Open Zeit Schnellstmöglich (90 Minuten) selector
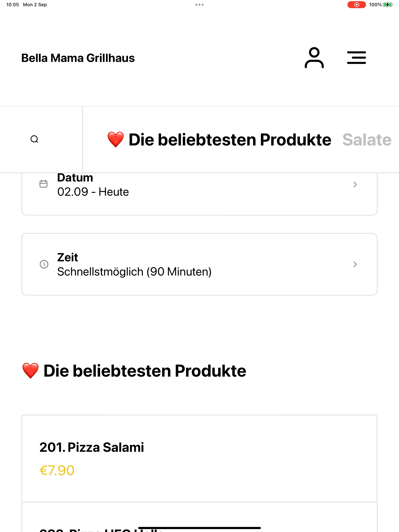The height and width of the screenshot is (532, 399). coord(199,264)
